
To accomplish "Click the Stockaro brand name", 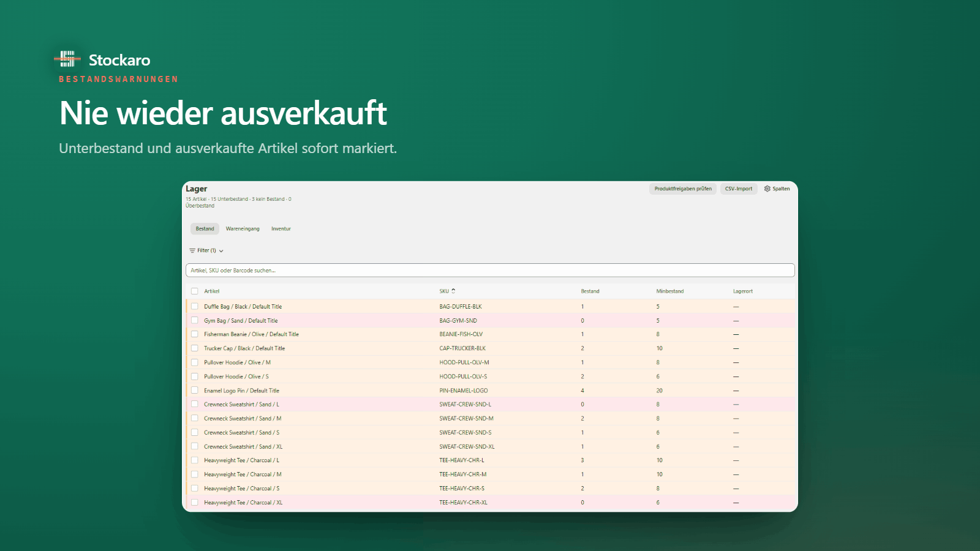I will coord(119,60).
